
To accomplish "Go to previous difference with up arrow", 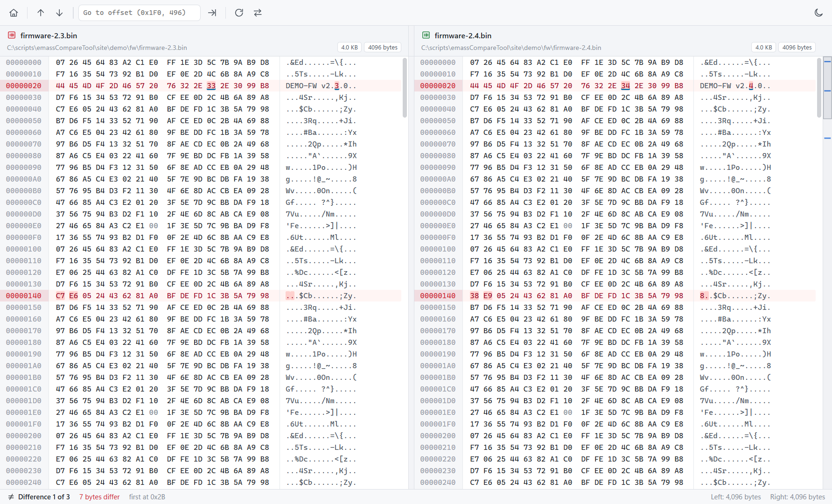I will [x=41, y=13].
